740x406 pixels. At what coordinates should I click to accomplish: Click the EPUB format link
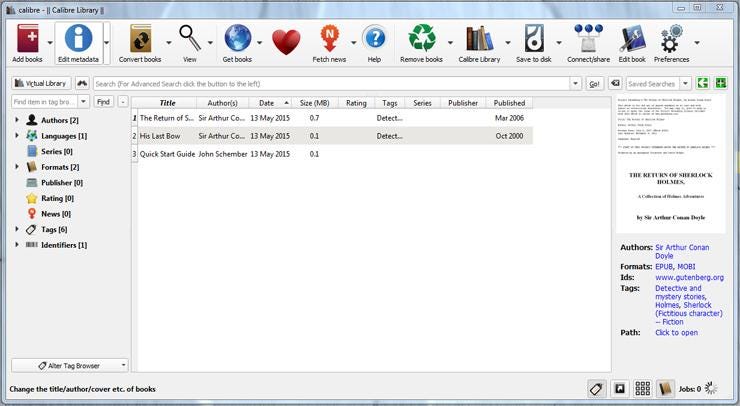[664, 266]
